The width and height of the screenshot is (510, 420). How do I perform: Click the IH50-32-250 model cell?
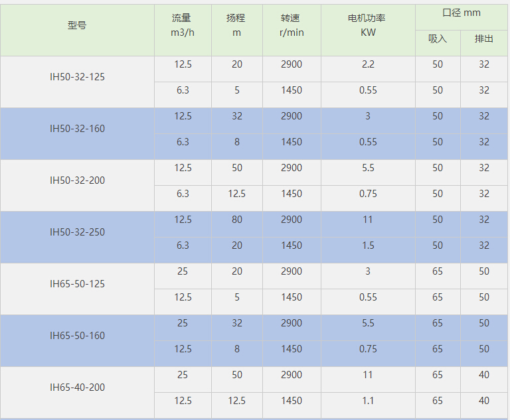(x=77, y=232)
